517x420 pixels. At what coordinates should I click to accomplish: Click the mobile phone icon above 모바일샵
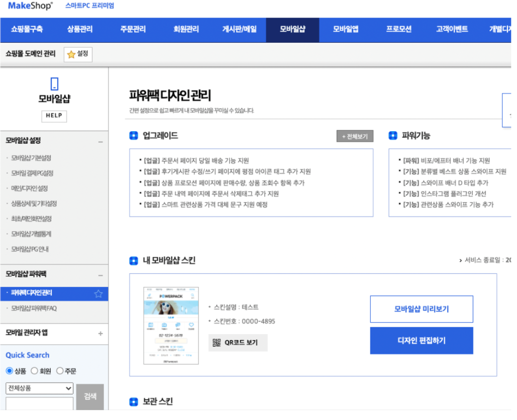click(54, 84)
